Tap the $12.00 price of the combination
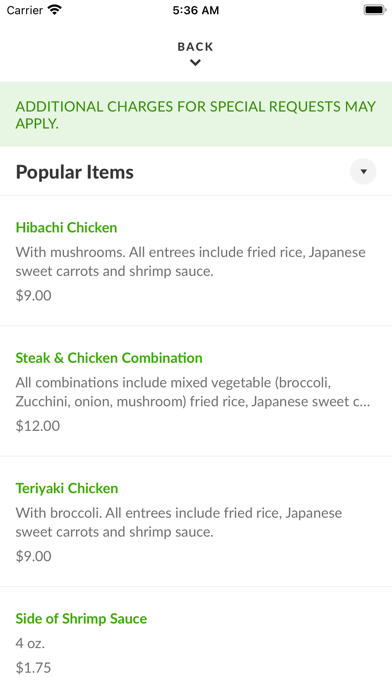The image size is (392, 696). 38,426
